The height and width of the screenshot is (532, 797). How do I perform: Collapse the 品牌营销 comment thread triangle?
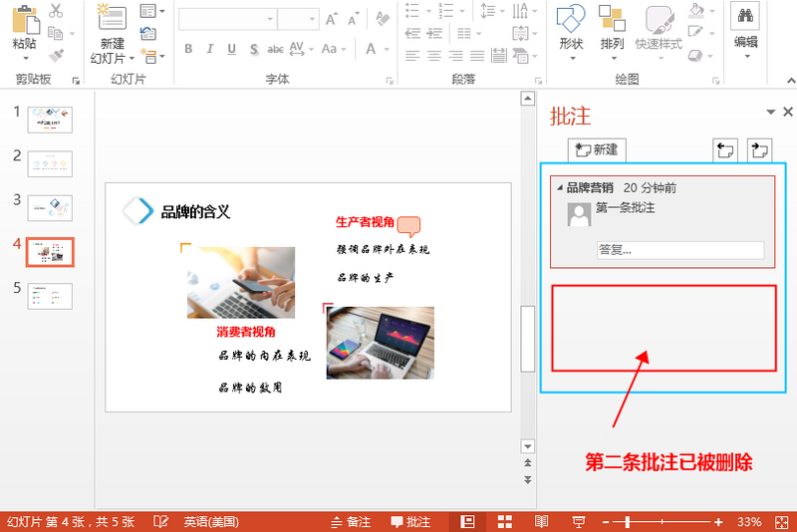[560, 187]
